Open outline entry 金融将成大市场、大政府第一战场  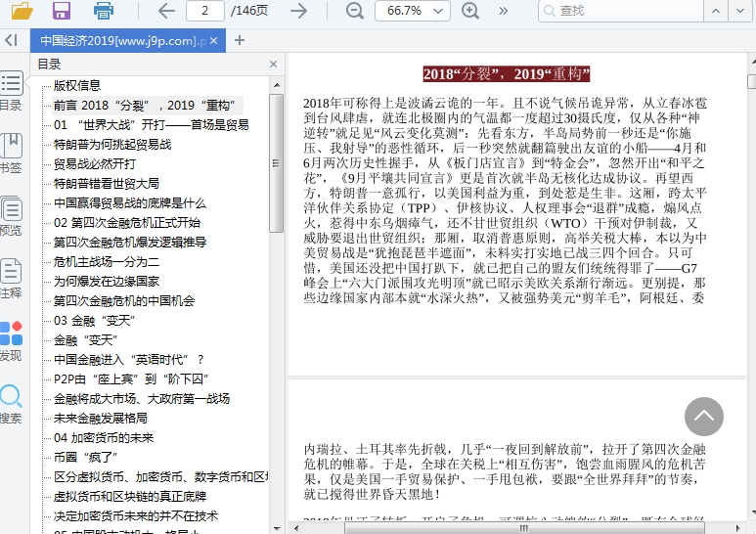click(x=141, y=399)
